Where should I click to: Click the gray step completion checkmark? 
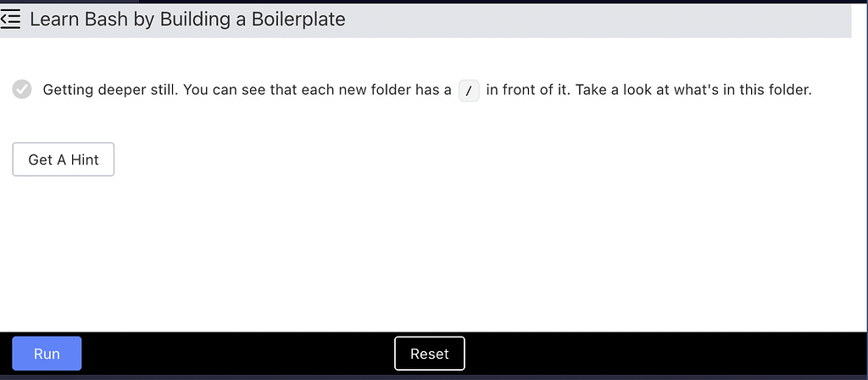pyautogui.click(x=22, y=89)
